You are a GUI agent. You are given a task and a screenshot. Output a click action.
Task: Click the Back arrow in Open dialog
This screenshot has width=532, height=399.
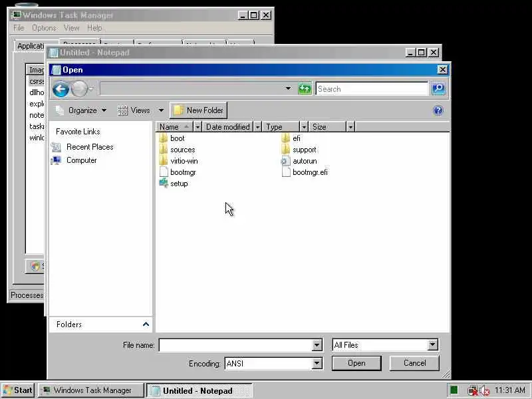click(61, 89)
